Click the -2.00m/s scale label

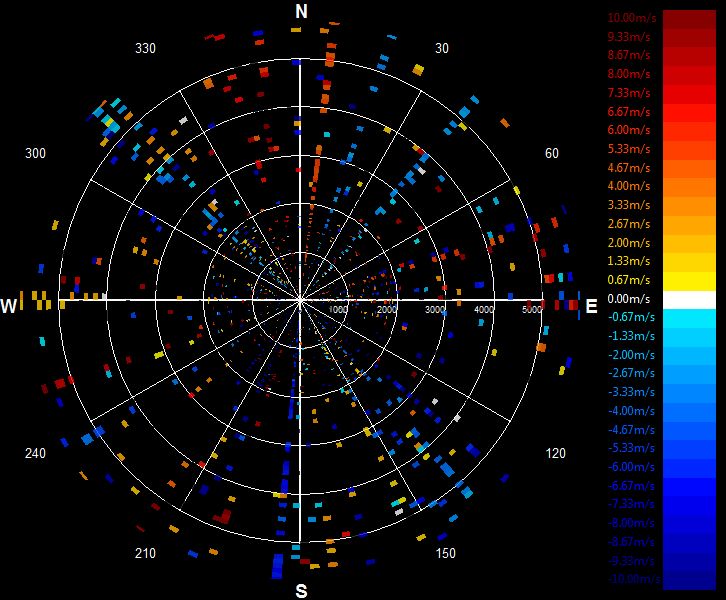631,355
